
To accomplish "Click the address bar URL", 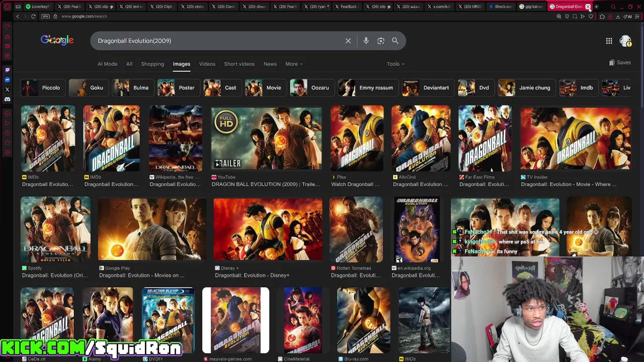I will click(x=84, y=17).
